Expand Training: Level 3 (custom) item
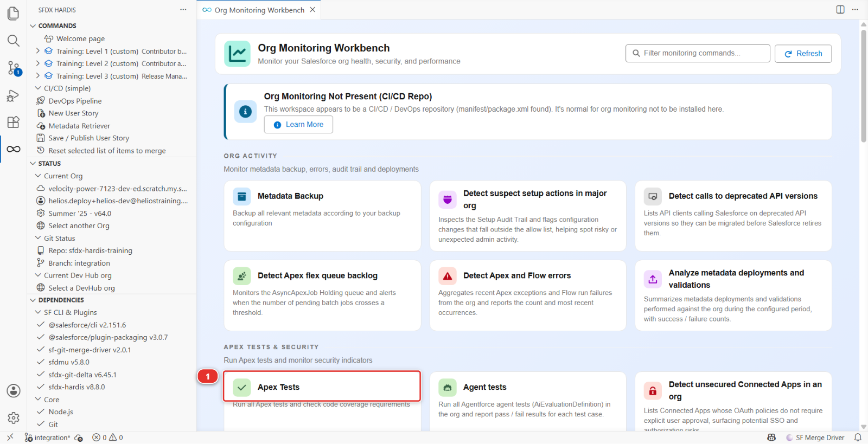868x444 pixels. (38, 76)
